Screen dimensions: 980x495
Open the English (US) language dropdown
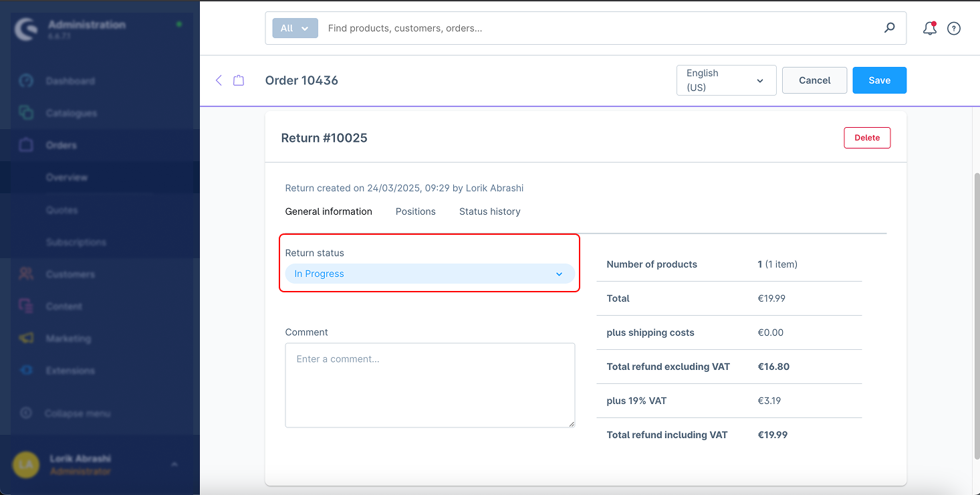tap(726, 80)
